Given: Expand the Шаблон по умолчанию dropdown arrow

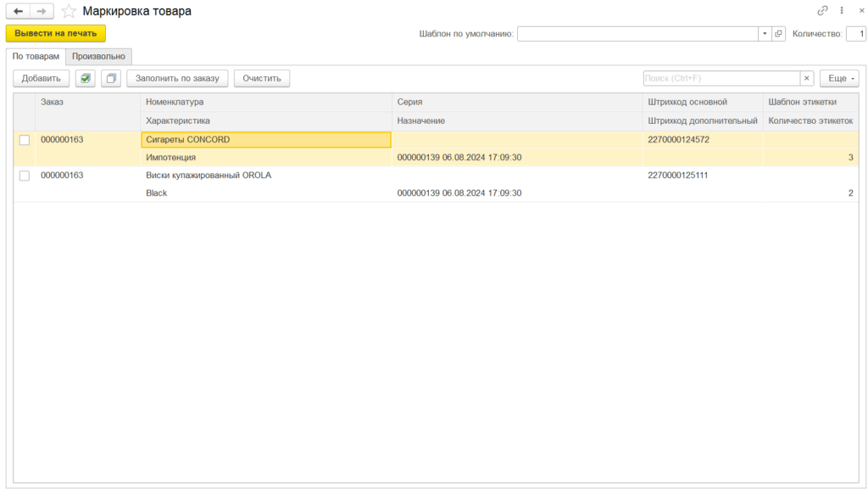Looking at the screenshot, I should coord(765,34).
